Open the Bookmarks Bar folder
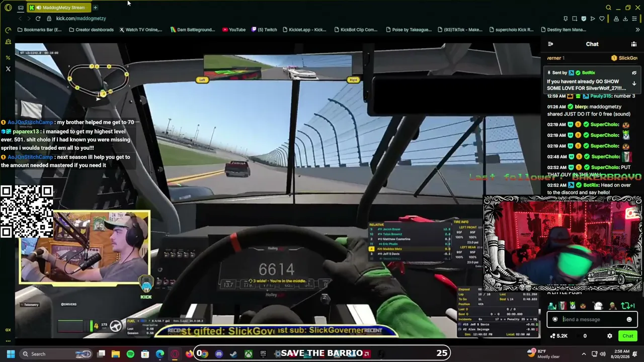The height and width of the screenshot is (362, 644). [39, 30]
